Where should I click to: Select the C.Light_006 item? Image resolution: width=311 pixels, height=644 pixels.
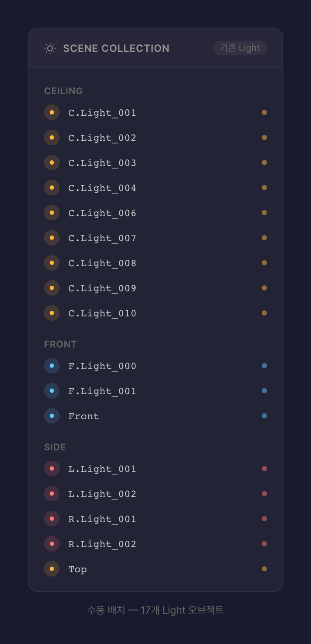[102, 213]
